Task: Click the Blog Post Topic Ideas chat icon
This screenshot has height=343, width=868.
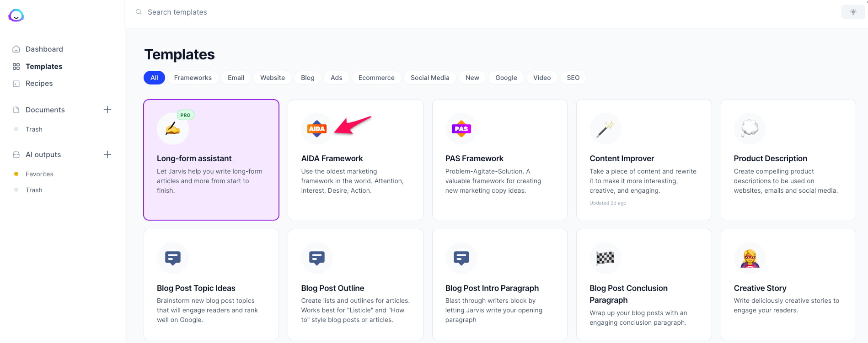Action: click(x=172, y=258)
